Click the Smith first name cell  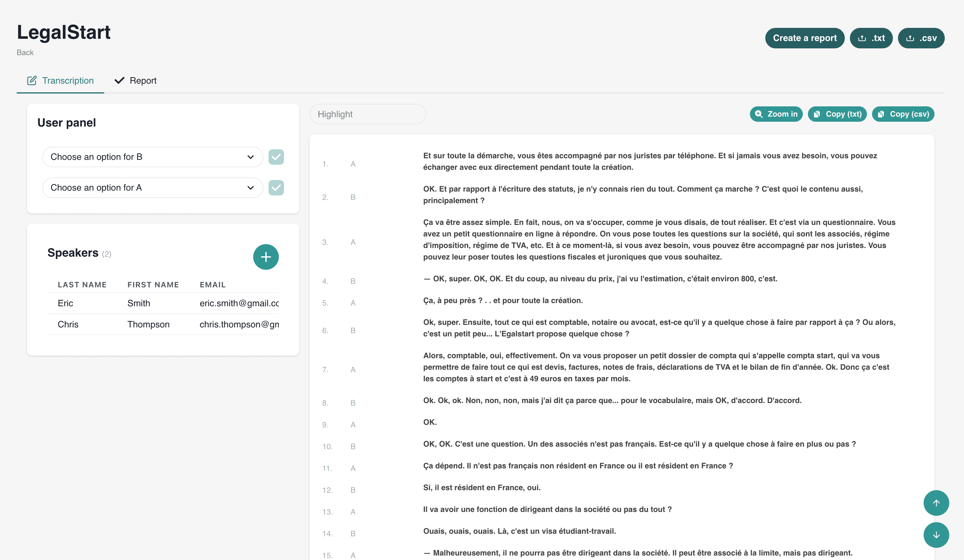coord(138,303)
